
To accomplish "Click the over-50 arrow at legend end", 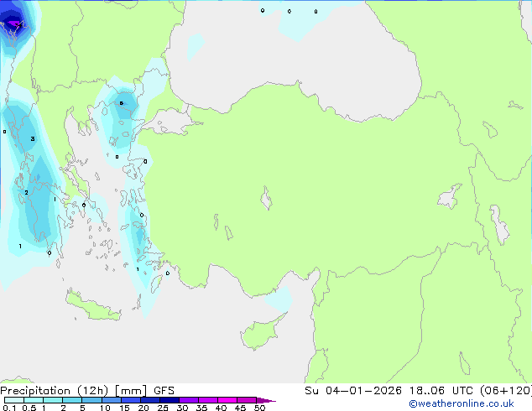I will (x=266, y=400).
